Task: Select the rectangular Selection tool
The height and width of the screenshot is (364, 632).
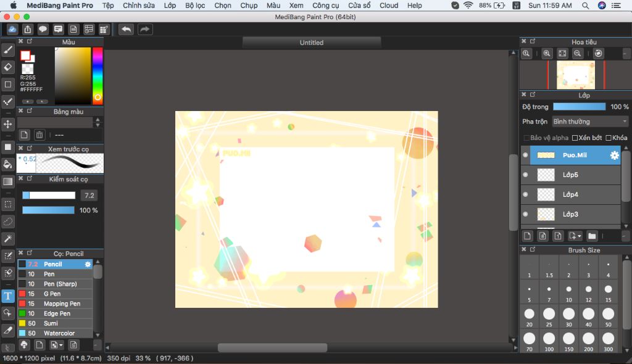Action: coord(7,204)
